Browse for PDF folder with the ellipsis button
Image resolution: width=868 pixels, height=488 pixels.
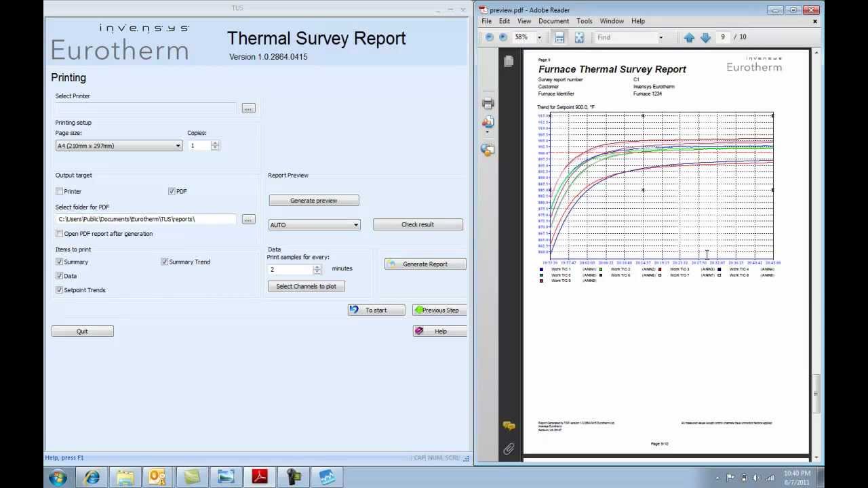tap(248, 219)
